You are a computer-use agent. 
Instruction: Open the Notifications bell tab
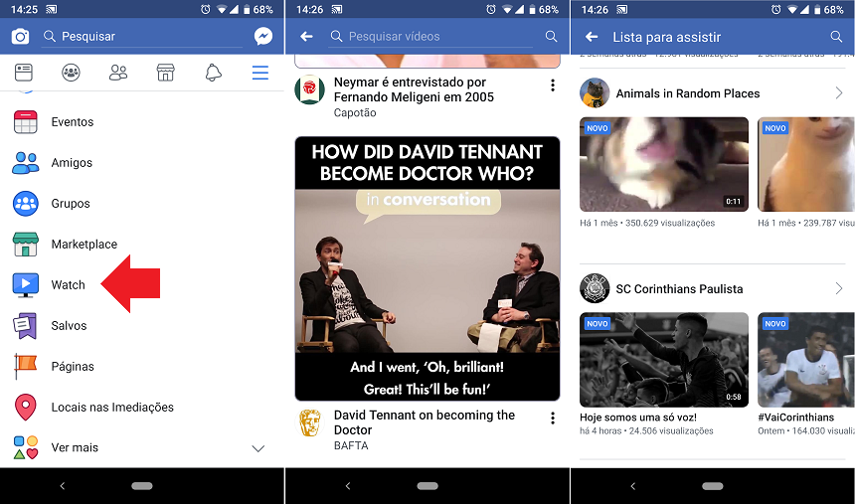[213, 72]
